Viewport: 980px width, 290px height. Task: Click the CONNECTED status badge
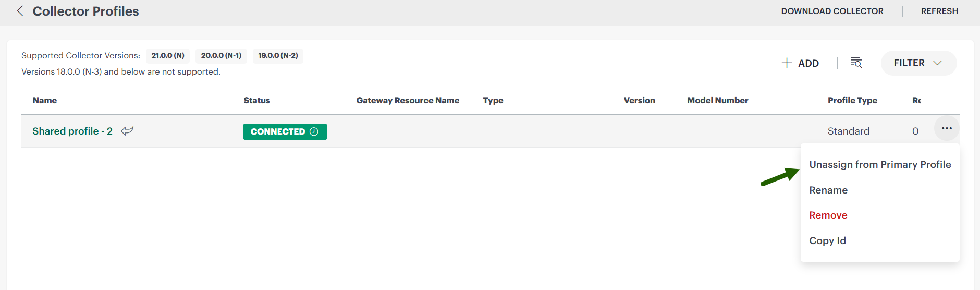[285, 131]
